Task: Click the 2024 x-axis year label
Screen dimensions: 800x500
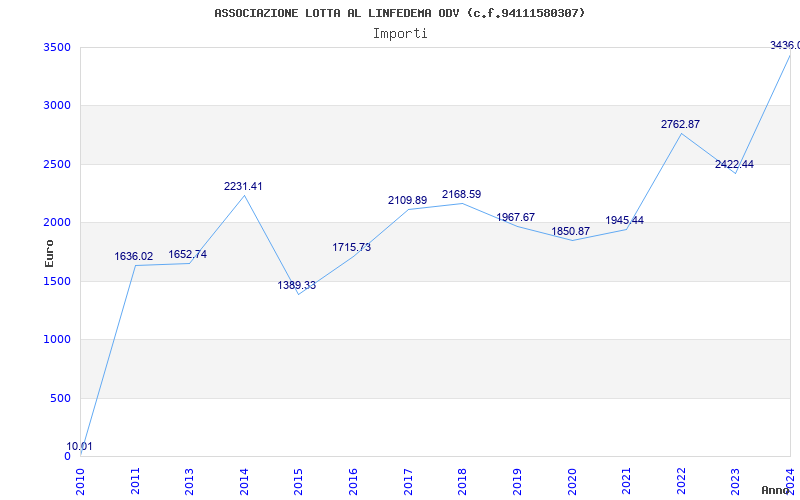Action: tap(790, 481)
